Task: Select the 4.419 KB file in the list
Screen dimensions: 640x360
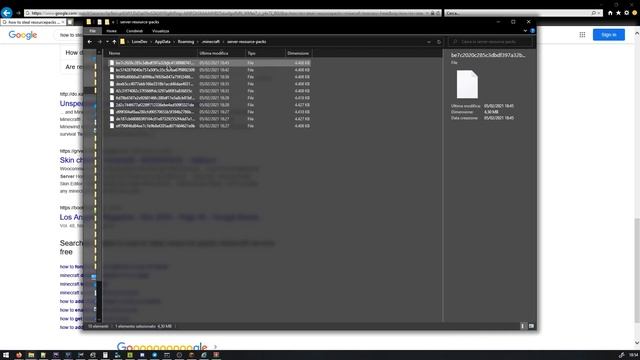Action: 210,98
